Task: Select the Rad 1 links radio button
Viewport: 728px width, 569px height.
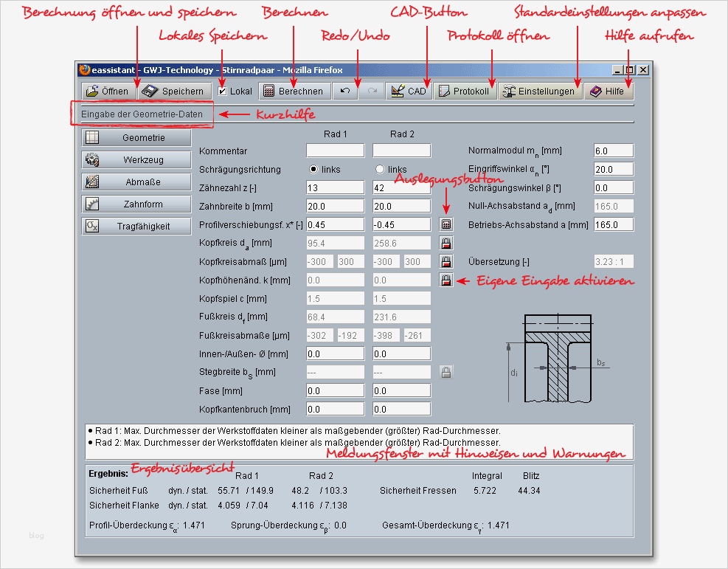Action: click(313, 169)
